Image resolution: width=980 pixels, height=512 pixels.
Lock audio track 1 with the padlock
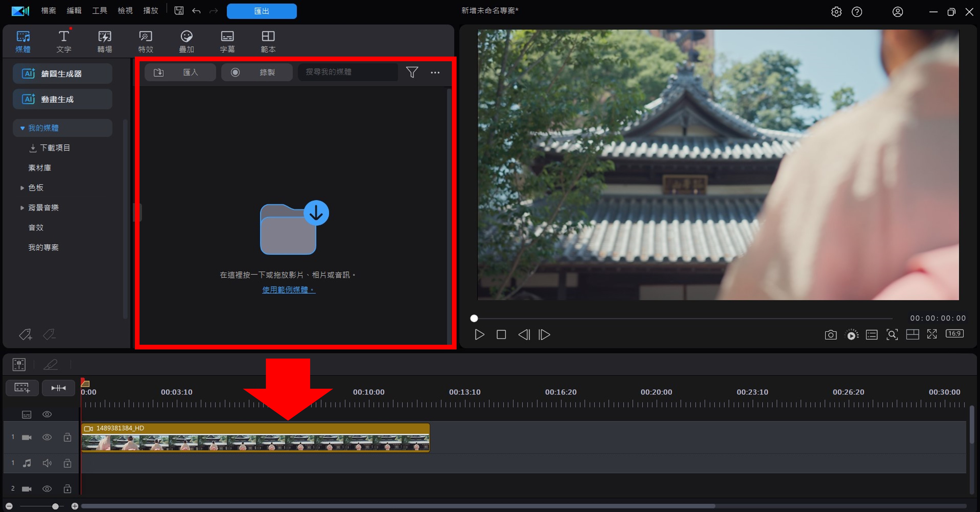67,463
